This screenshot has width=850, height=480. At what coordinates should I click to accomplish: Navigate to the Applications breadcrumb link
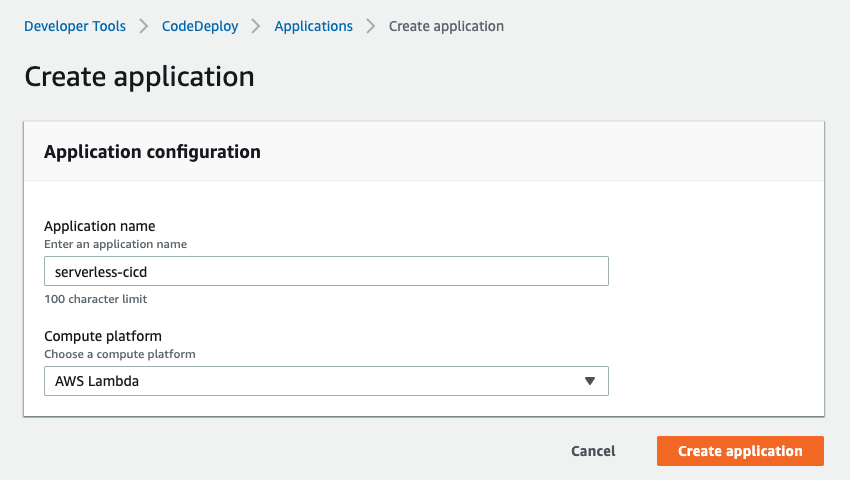[x=313, y=26]
